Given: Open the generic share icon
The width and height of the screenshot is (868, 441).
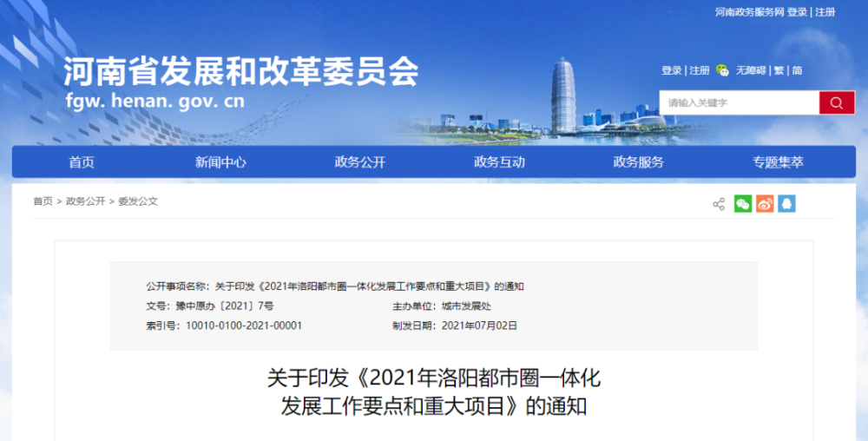Looking at the screenshot, I should pos(719,204).
